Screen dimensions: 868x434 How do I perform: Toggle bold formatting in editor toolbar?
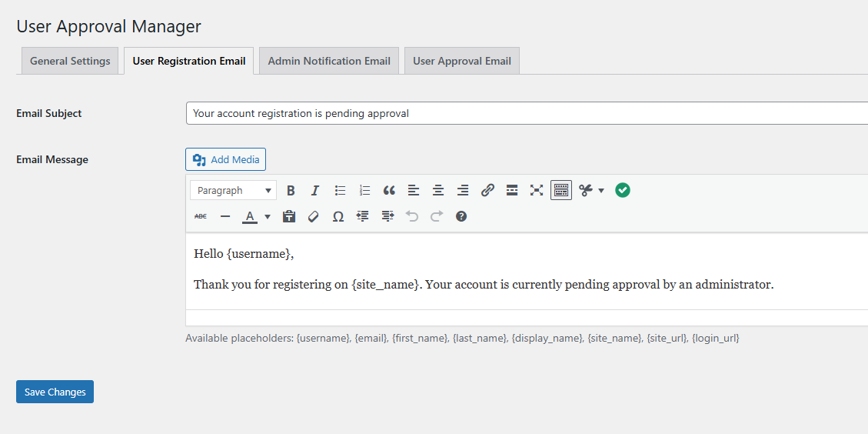point(291,190)
